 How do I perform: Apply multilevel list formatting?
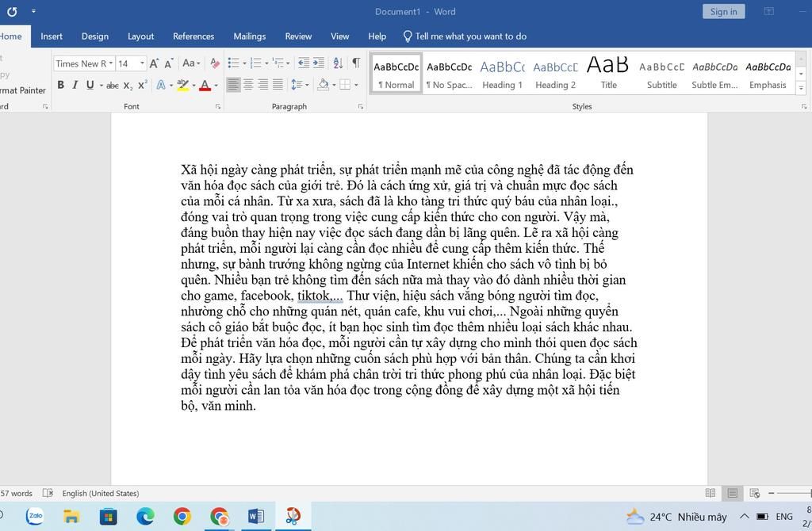278,63
